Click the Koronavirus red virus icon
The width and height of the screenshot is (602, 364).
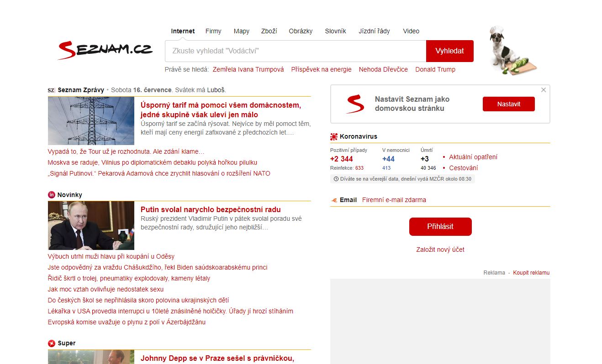334,136
